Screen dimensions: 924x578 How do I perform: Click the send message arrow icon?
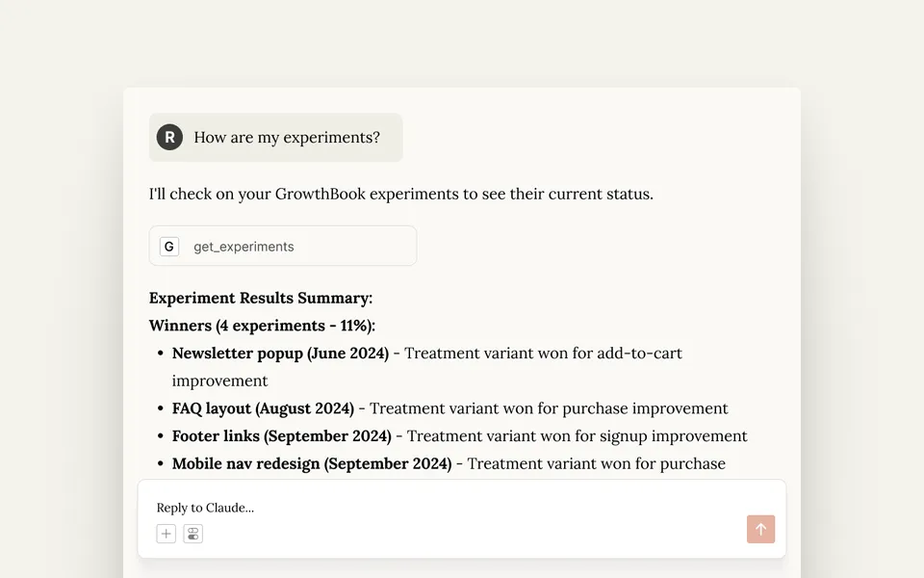coord(760,529)
